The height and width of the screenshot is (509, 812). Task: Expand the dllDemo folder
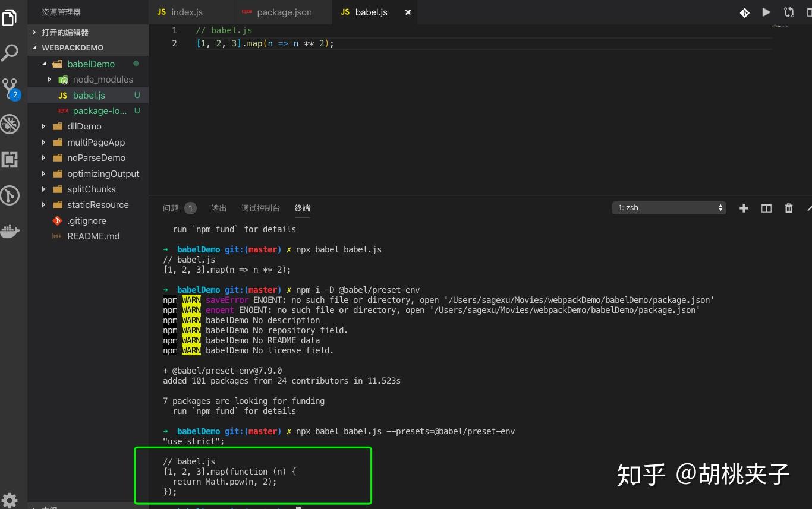[x=43, y=126]
